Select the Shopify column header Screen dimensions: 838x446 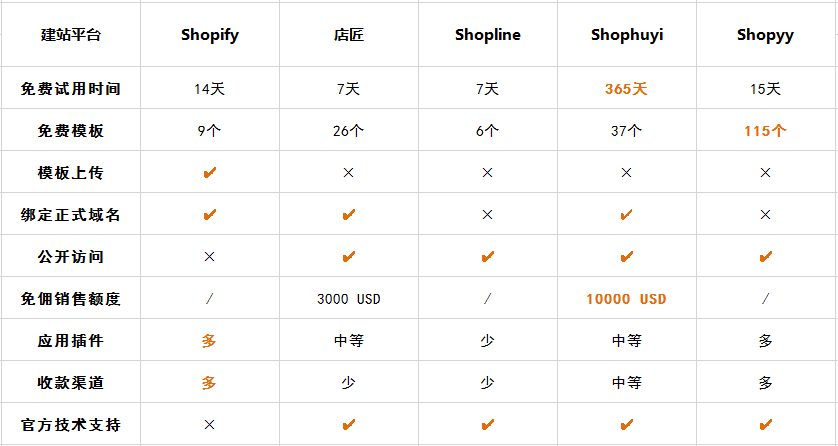[209, 35]
